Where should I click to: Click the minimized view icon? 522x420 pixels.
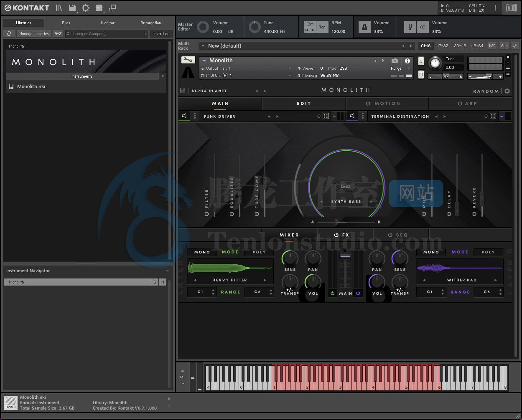[x=112, y=8]
